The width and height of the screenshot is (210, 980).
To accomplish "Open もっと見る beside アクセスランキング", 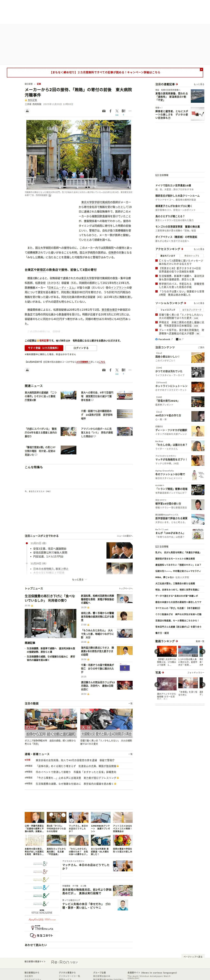I will click(x=199, y=249).
